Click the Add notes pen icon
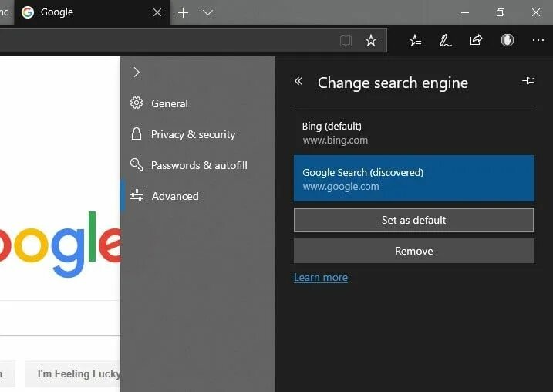The height and width of the screenshot is (392, 553). click(445, 41)
